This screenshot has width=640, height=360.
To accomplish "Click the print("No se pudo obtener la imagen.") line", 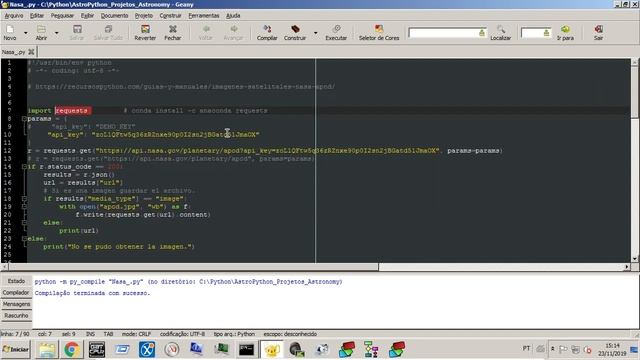I will coord(119,247).
